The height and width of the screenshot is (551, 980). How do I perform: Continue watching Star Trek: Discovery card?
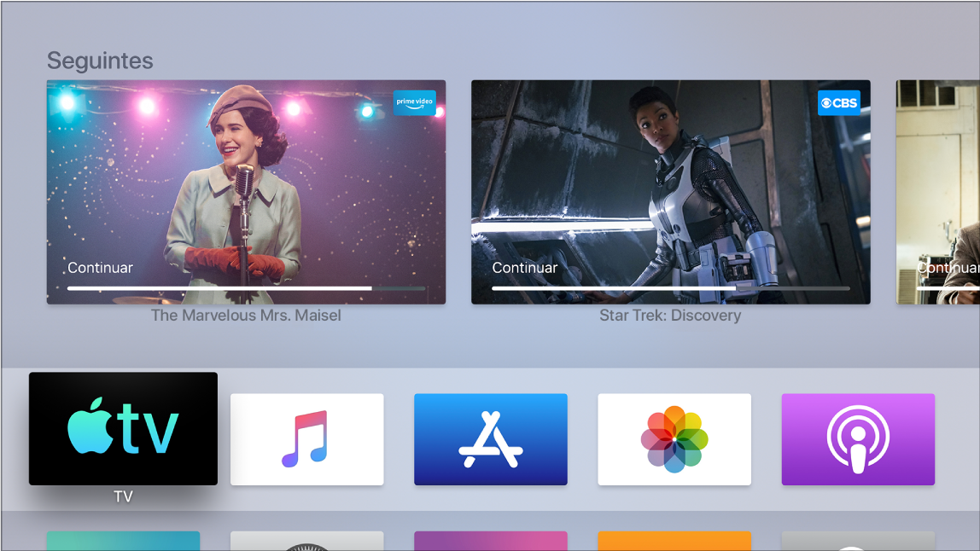coord(671,192)
